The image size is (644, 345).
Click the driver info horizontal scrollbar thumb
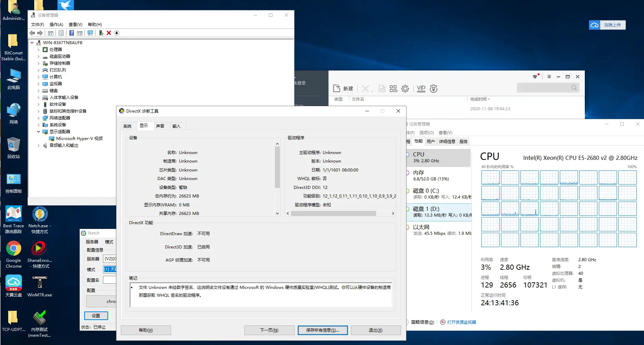pyautogui.click(x=333, y=213)
